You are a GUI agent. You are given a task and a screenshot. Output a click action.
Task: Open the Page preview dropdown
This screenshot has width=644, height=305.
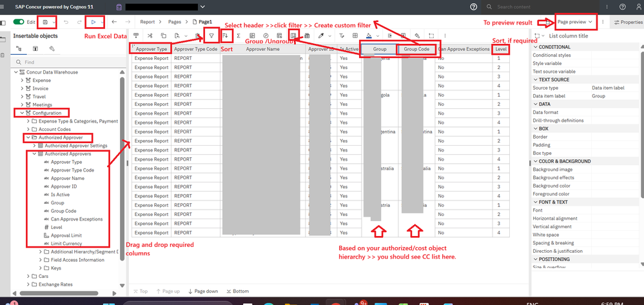tap(576, 22)
